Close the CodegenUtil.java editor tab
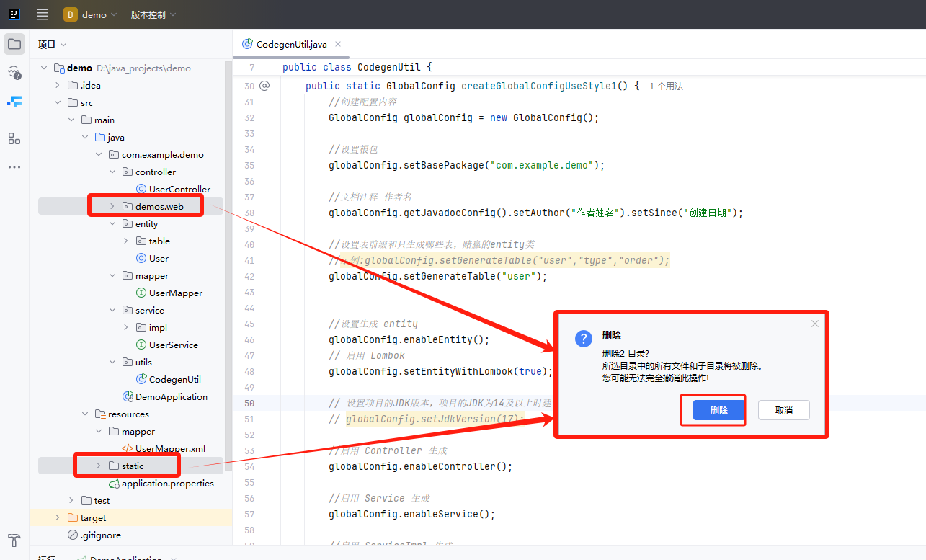 [x=338, y=44]
